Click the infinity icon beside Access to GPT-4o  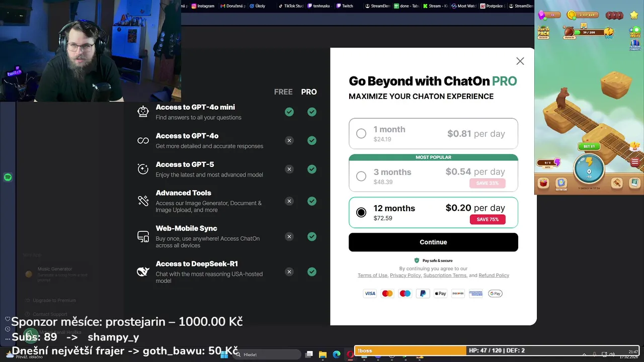[143, 141]
